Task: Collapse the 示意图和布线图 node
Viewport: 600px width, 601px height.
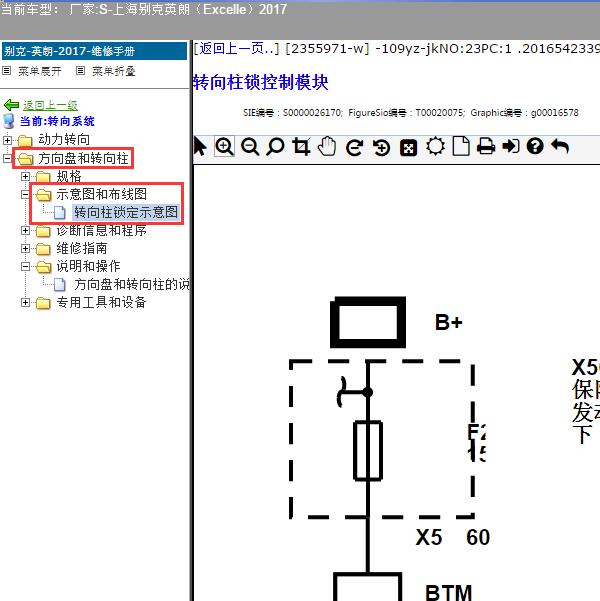Action: [x=25, y=195]
